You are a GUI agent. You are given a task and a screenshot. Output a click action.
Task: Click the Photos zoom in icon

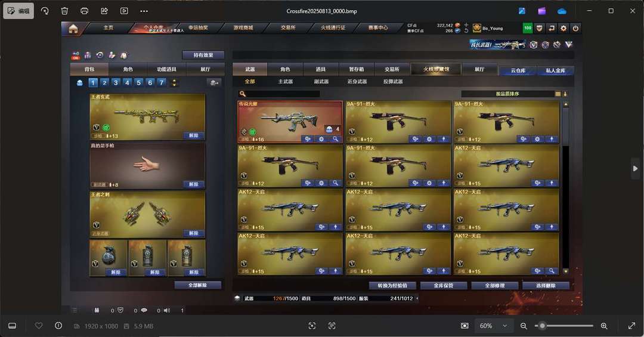604,326
